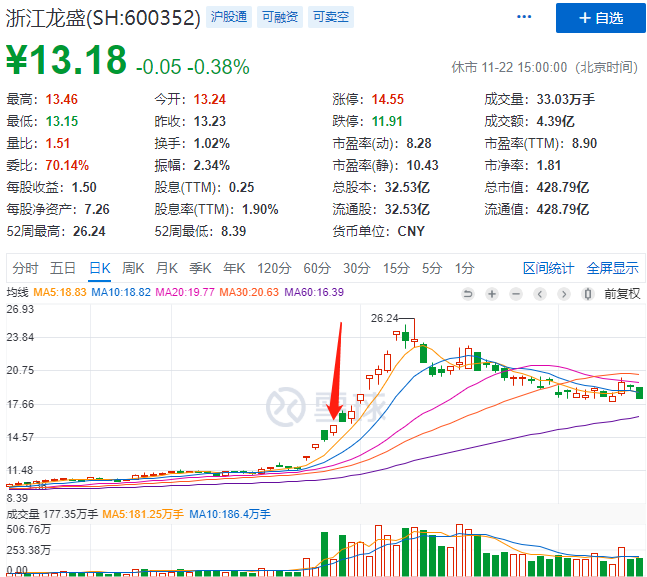Viewport: 647px width, 577px height.
Task: Switch to the 120分 chart tab
Action: coord(274,268)
